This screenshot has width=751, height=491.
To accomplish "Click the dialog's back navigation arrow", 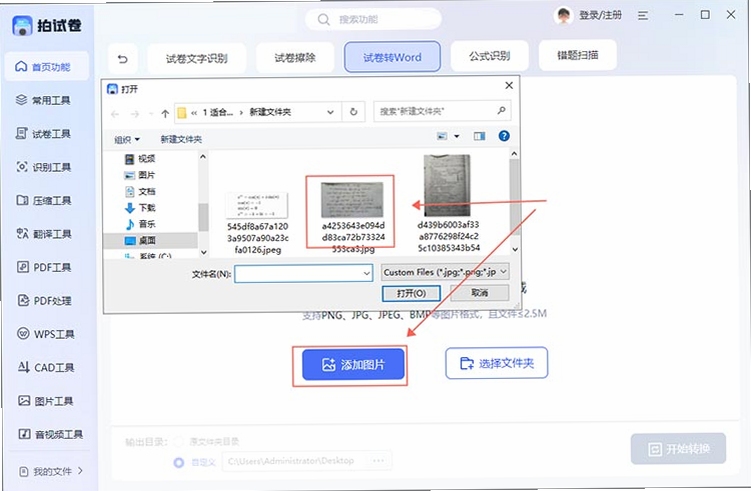I will 115,114.
